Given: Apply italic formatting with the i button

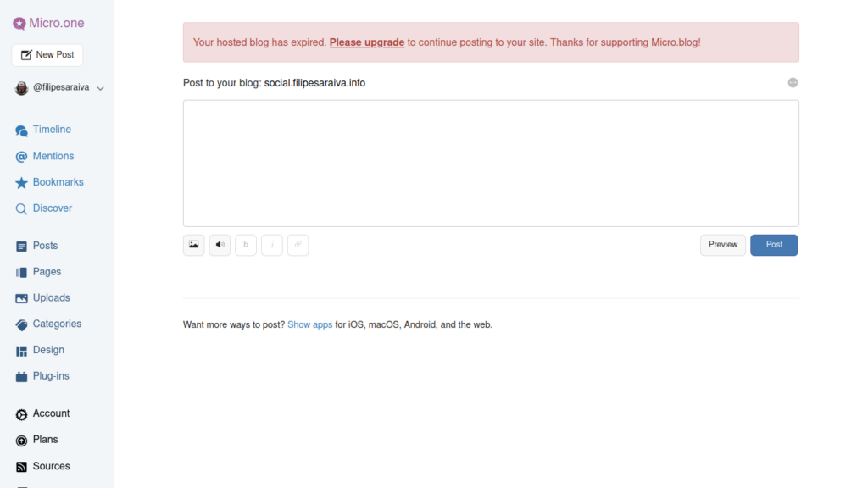Looking at the screenshot, I should 272,245.
